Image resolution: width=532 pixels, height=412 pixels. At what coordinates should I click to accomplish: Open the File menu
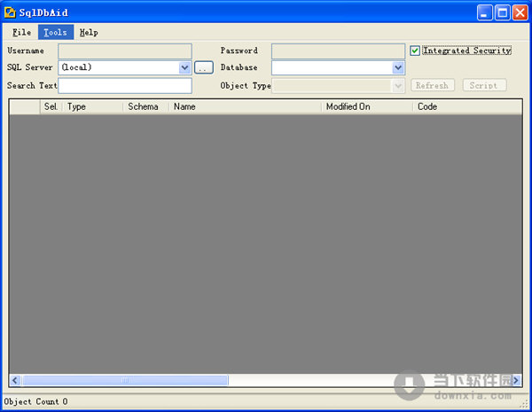(x=21, y=32)
